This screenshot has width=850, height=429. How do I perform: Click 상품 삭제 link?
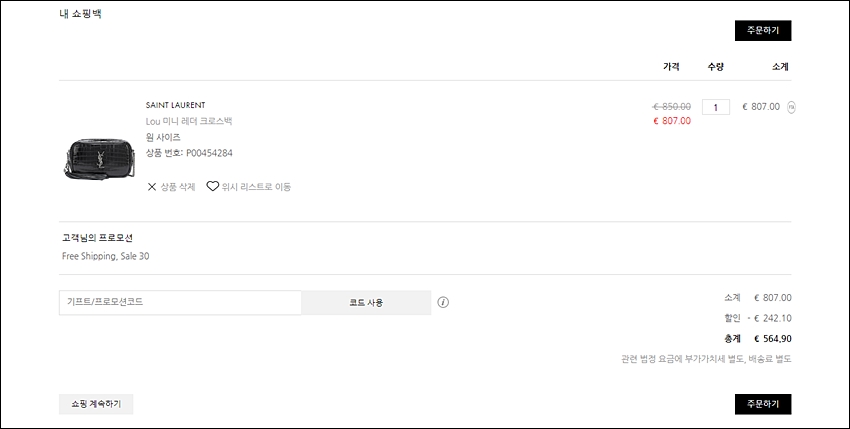point(178,187)
